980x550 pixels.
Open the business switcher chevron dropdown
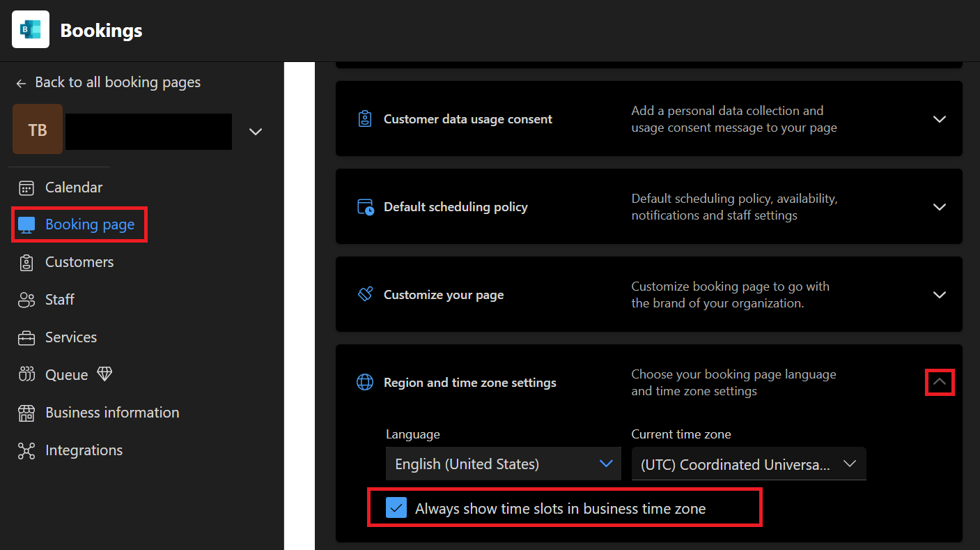tap(256, 132)
